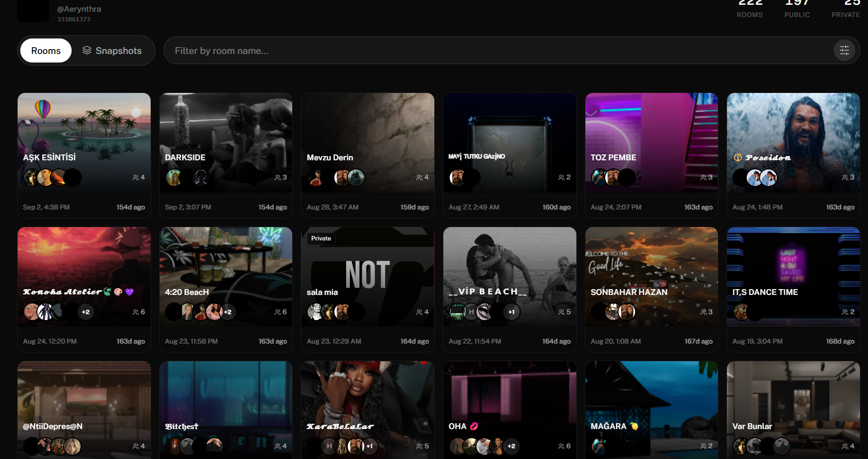Click the participant count icon on KaraBeLaLar
868x459 pixels.
[x=419, y=446]
